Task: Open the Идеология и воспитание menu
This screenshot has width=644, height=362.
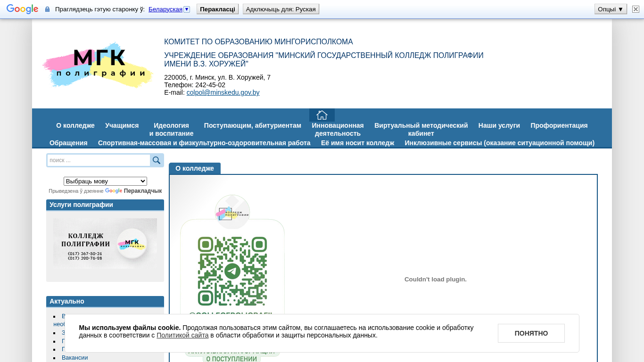Action: [171, 129]
